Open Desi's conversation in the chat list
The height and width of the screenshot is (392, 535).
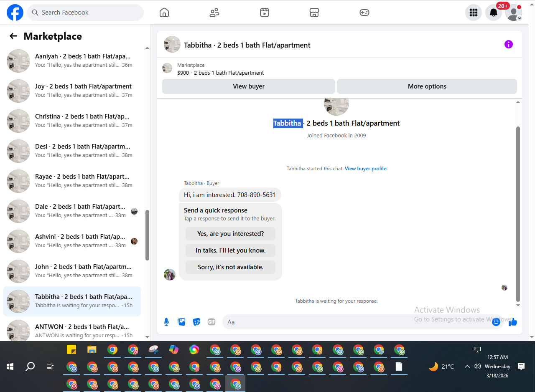72,151
